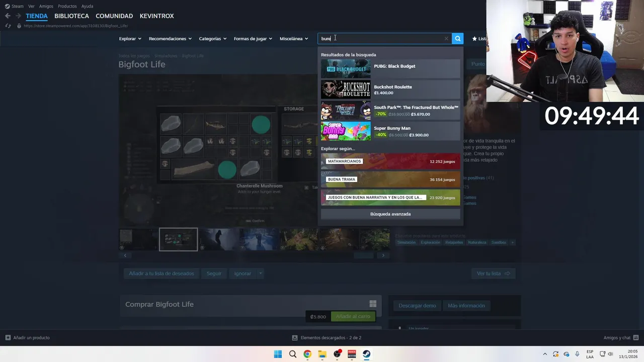Open the Explorar dropdown
The image size is (644, 362).
point(130,39)
